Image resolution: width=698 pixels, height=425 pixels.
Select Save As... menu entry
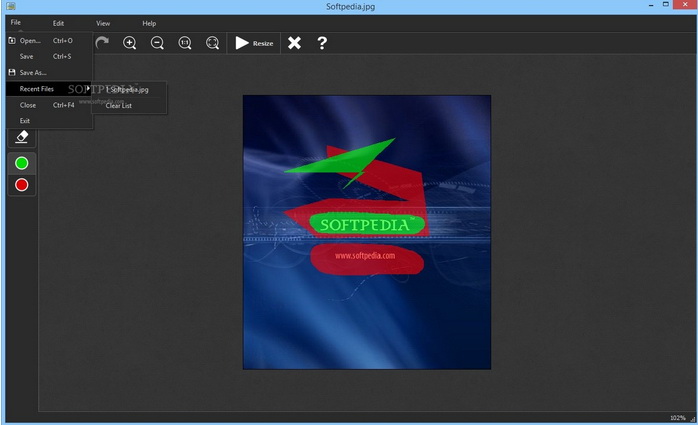pos(49,73)
